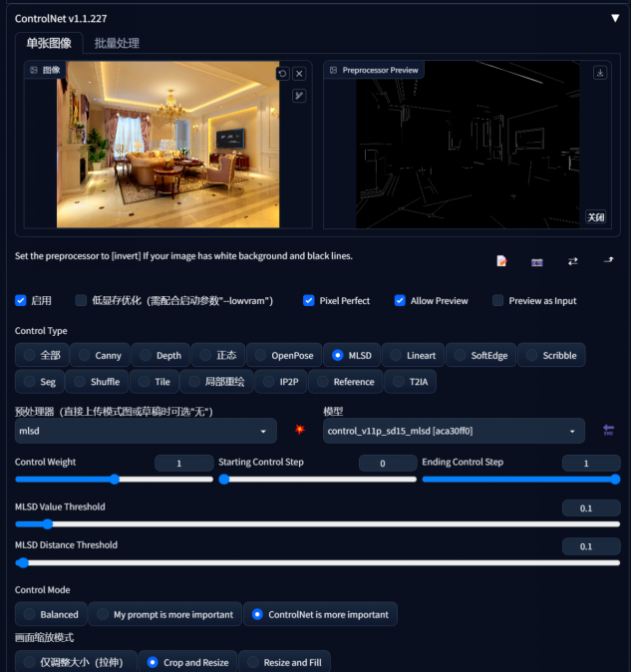The width and height of the screenshot is (631, 672).
Task: Click the Starting Control Step value field
Action: click(x=388, y=464)
